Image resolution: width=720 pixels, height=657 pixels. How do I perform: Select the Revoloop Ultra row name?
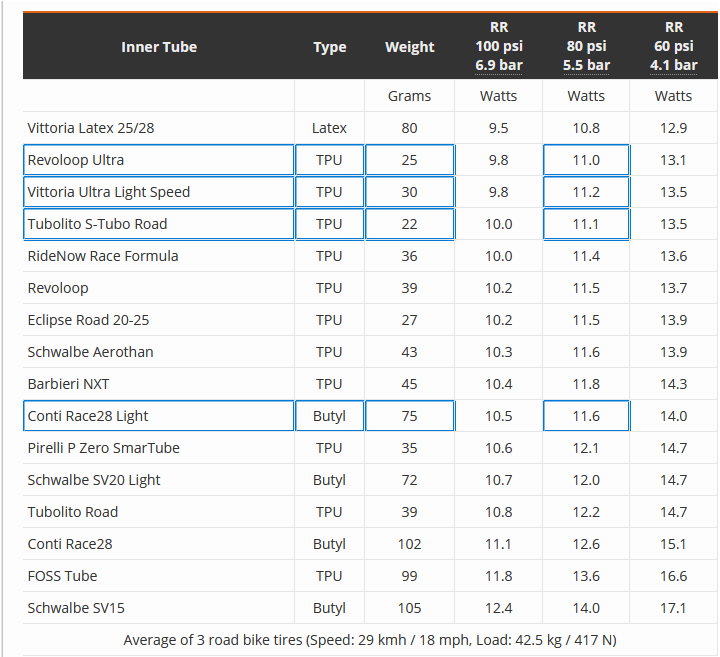(76, 160)
